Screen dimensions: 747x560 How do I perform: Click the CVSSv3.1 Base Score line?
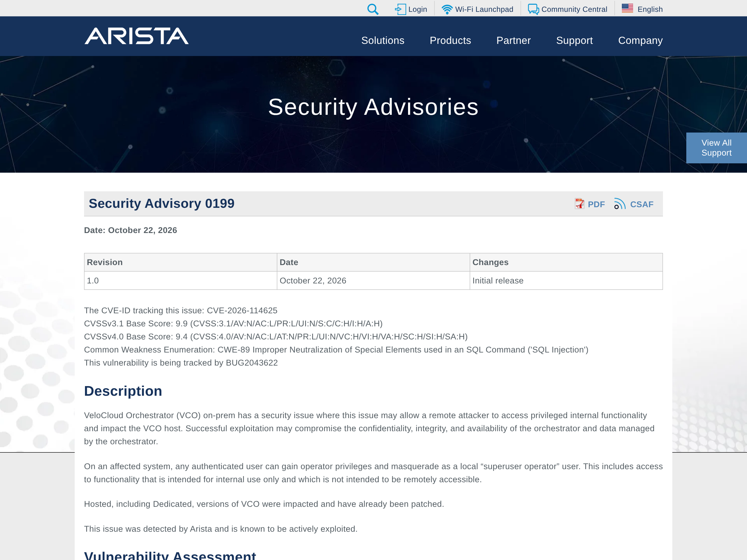coord(233,324)
